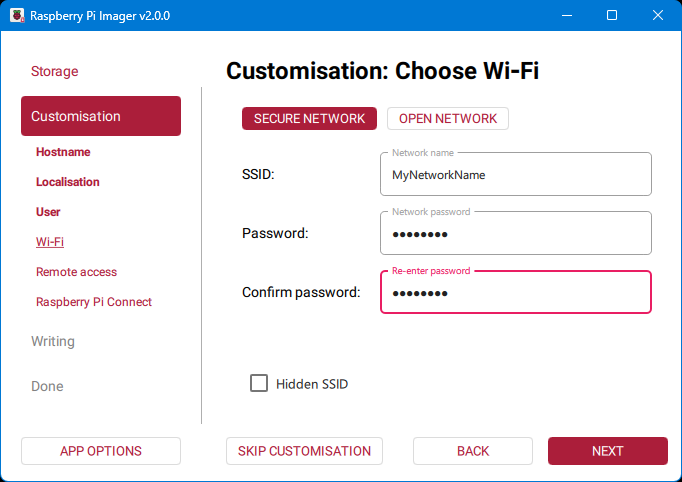Focus the Network password field
Viewport: 682px width, 482px height.
[x=515, y=234]
